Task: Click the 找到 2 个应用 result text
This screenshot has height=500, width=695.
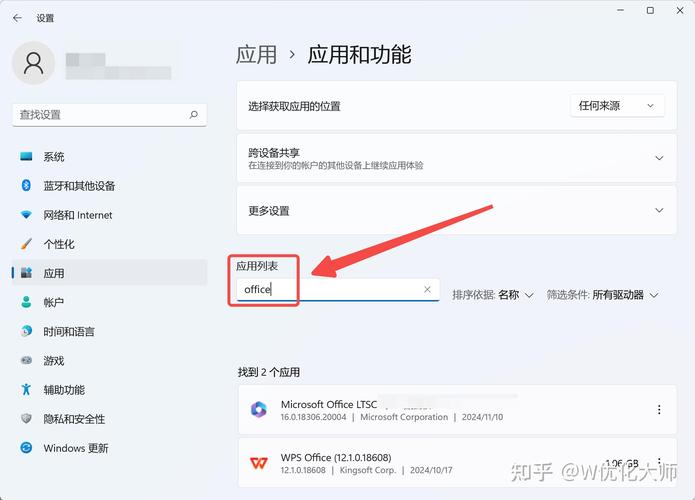Action: (x=269, y=372)
